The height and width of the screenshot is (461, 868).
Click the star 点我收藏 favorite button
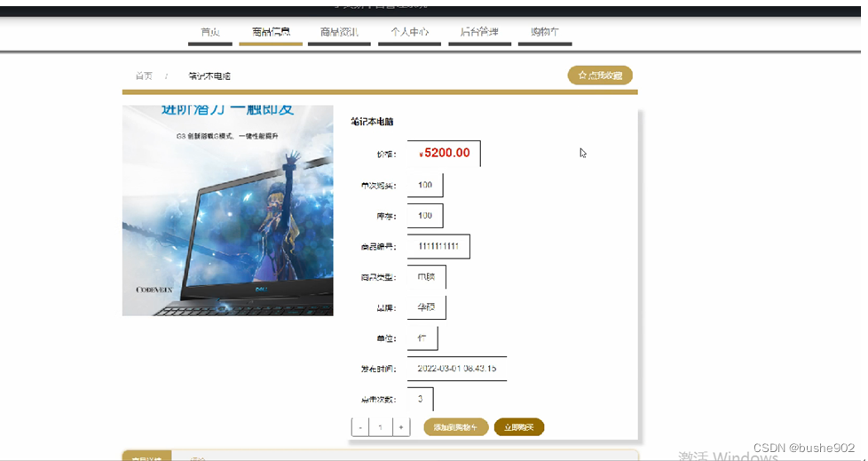[600, 76]
